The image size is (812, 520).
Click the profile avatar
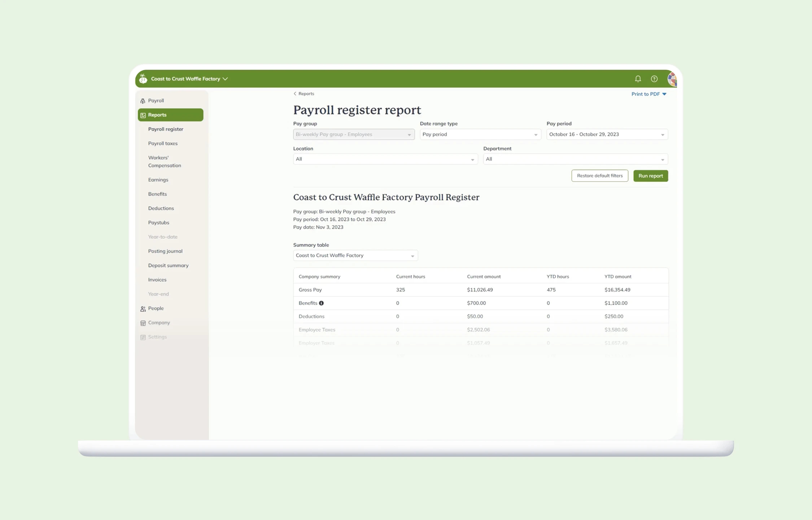pos(672,79)
